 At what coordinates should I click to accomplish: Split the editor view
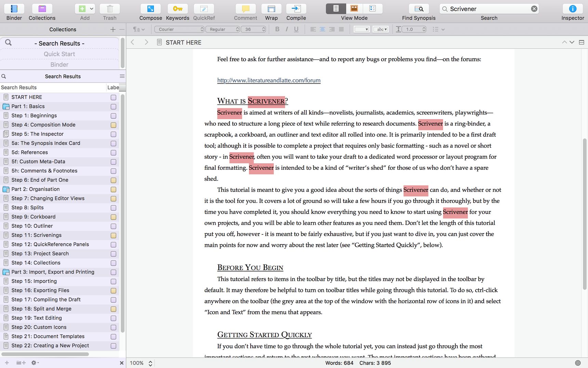pos(582,42)
